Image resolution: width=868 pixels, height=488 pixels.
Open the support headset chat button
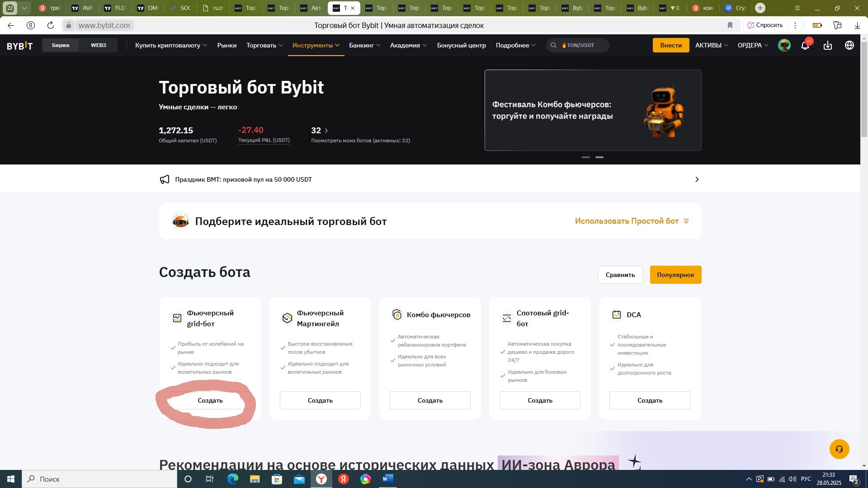[839, 449]
